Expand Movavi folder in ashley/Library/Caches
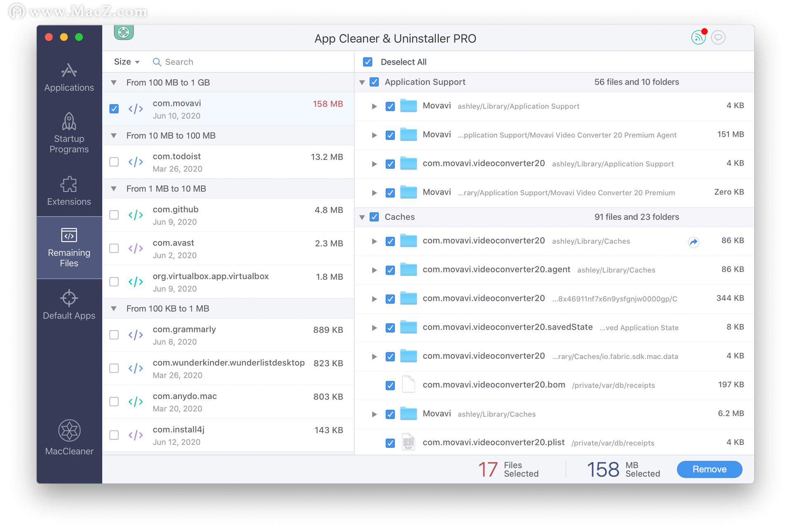This screenshot has width=791, height=532. (x=374, y=414)
